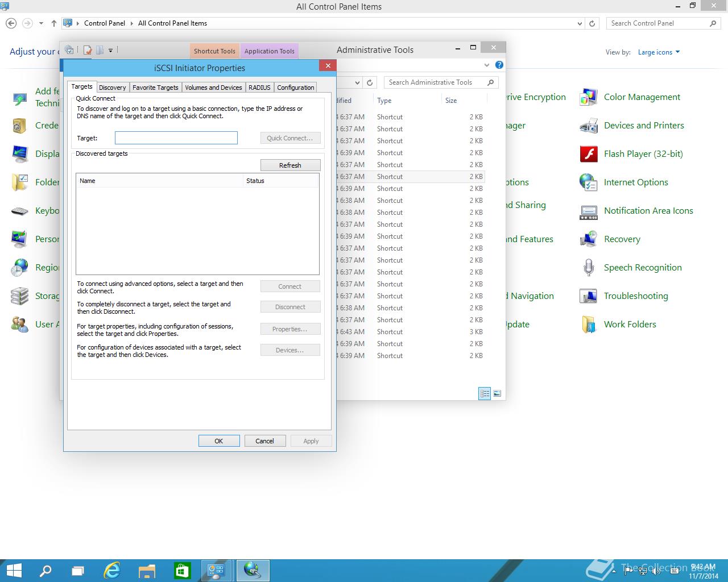Viewport: 728px width, 582px height.
Task: Click the Quick Connect button
Action: click(x=290, y=138)
